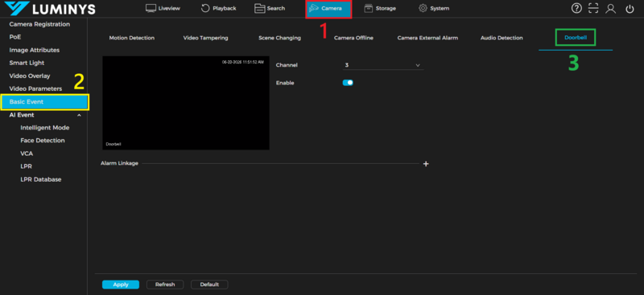Click the Doorbell camera preview
Image resolution: width=644 pixels, height=295 pixels.
(x=186, y=103)
